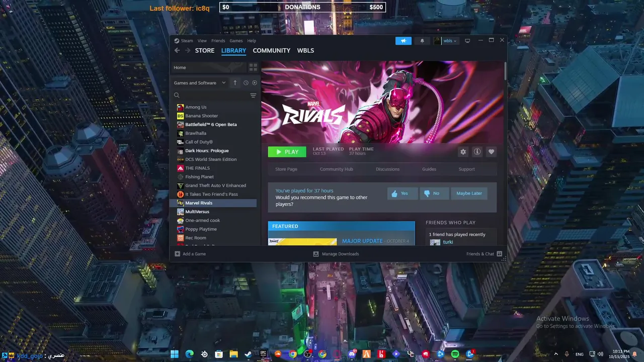Image resolution: width=644 pixels, height=362 pixels.
Task: Open the Guides link
Action: [429, 169]
